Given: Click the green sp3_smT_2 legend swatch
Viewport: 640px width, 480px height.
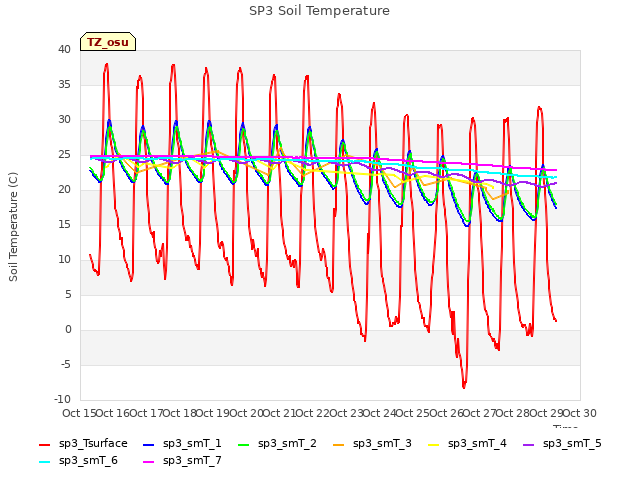Looking at the screenshot, I should 244,445.
